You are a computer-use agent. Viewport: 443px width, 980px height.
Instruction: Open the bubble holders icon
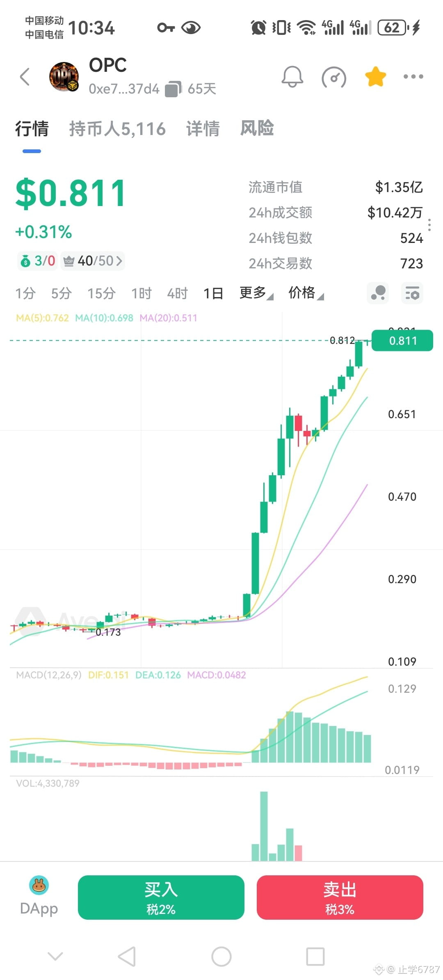point(378,293)
